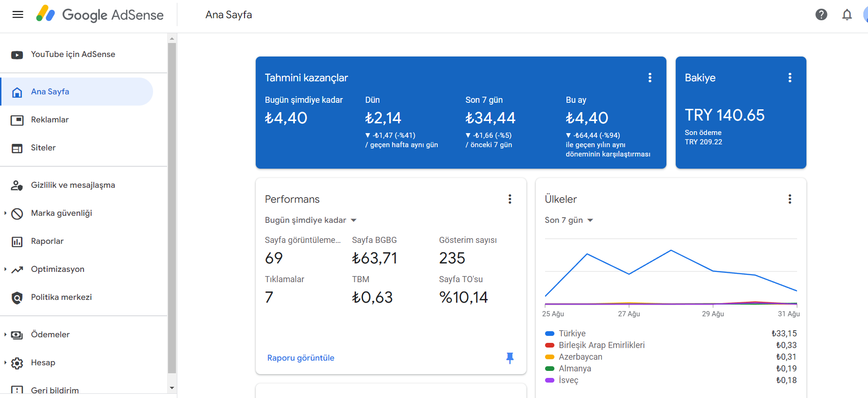This screenshot has width=868, height=398.
Task: Click the Raporu görüntüle link
Action: coord(301,358)
